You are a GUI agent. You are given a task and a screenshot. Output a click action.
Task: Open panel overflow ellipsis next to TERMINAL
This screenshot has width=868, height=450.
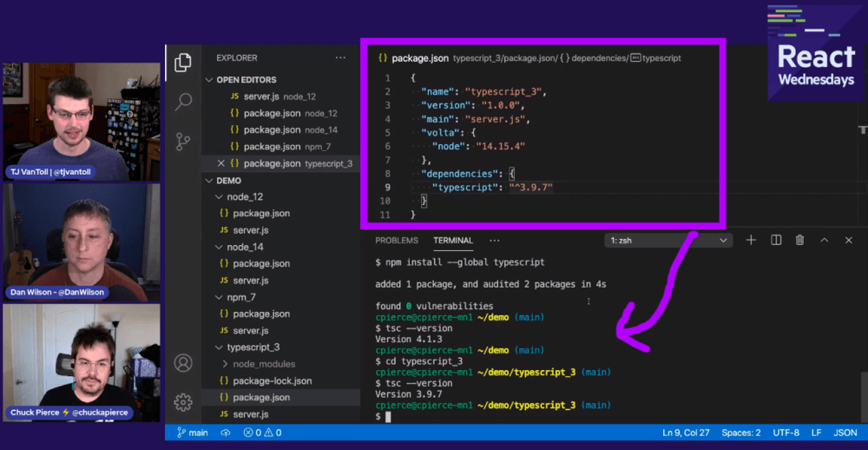(x=495, y=241)
